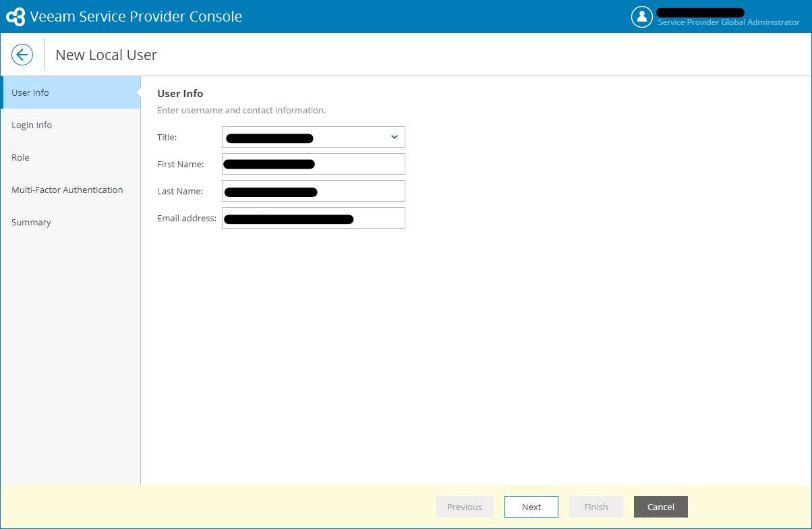Click the 'Enter username and contact information.' text
812x529 pixels.
(241, 110)
